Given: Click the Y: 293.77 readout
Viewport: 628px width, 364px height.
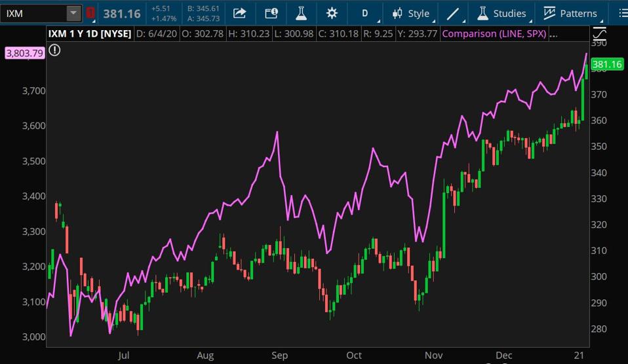Looking at the screenshot, I should click(417, 33).
